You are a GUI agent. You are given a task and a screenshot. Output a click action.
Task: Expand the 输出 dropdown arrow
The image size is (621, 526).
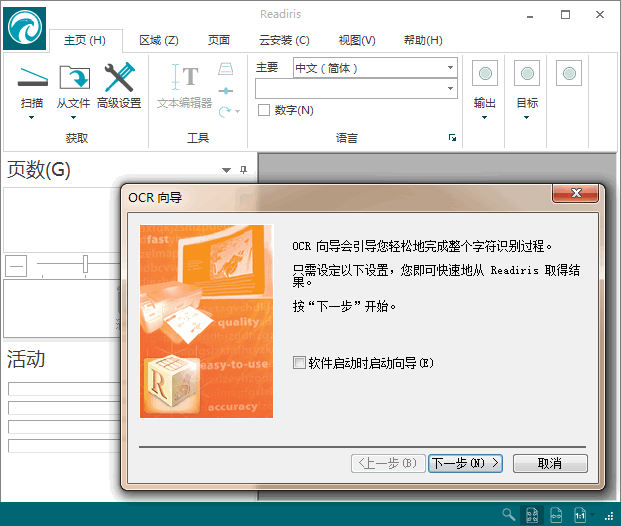[x=484, y=117]
